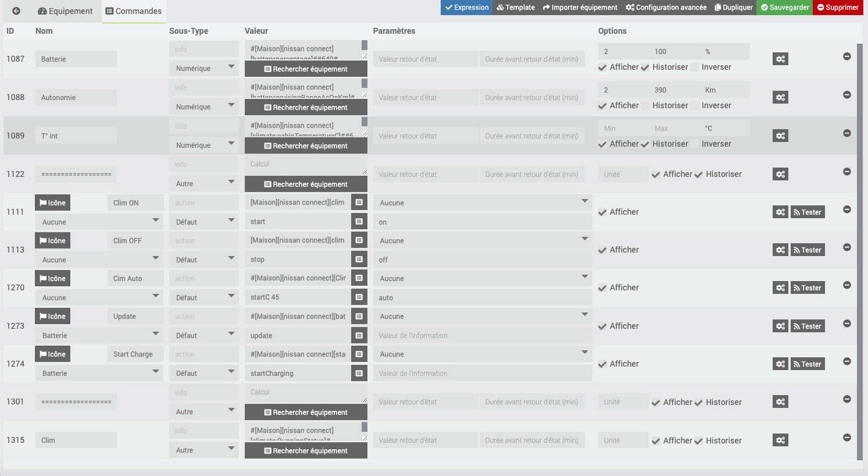Toggle Historiser for command 1301

coord(698,403)
